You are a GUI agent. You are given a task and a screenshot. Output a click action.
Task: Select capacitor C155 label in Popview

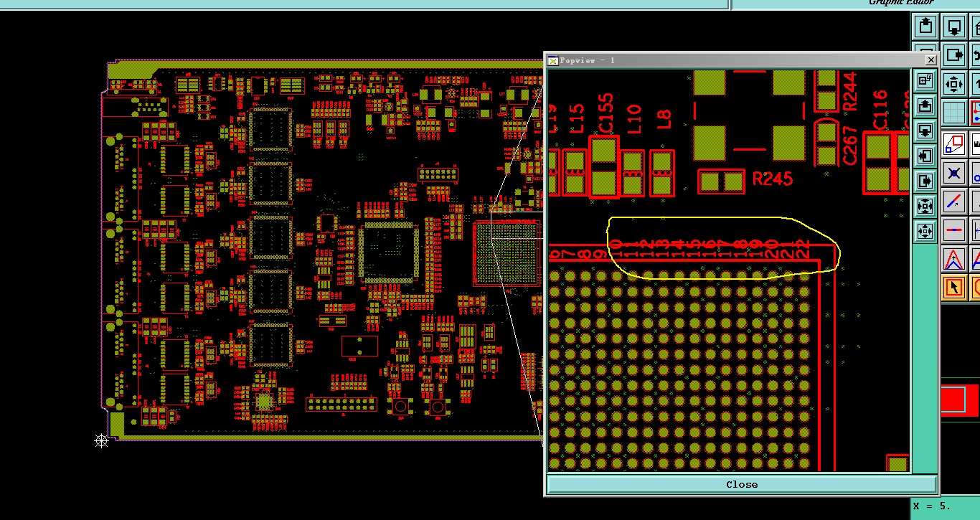(606, 113)
